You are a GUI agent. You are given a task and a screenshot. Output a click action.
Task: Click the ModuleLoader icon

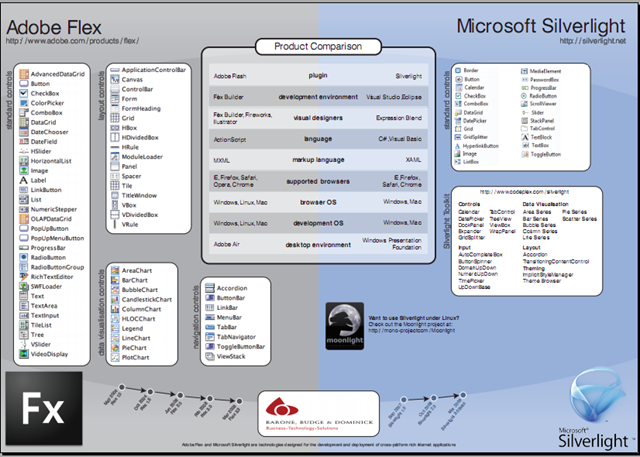point(115,157)
